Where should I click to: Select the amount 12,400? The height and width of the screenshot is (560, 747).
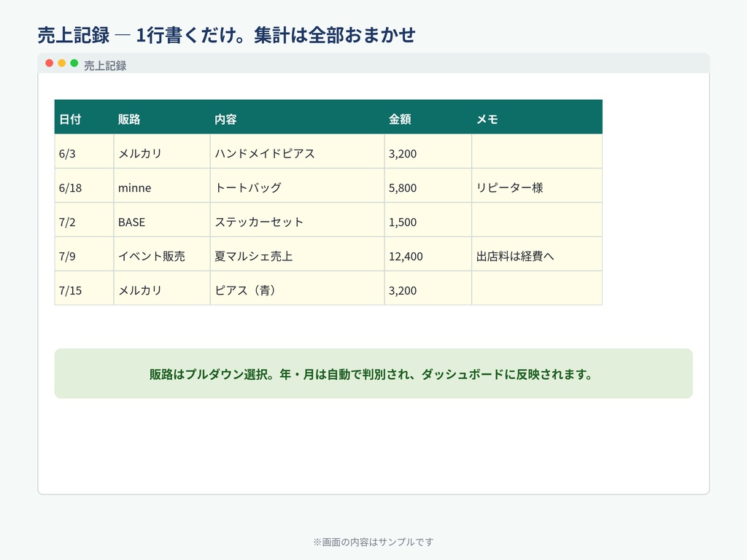point(427,254)
